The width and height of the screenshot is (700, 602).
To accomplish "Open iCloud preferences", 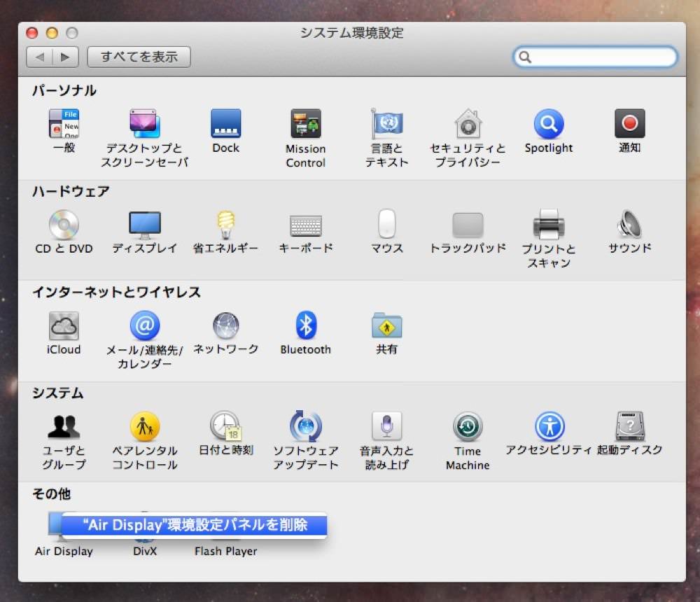I will point(64,325).
